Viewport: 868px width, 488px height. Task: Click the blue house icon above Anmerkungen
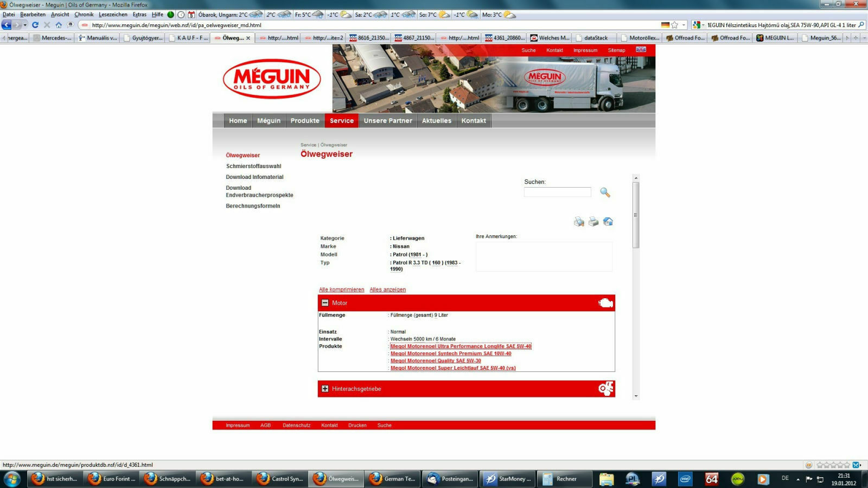[608, 221]
